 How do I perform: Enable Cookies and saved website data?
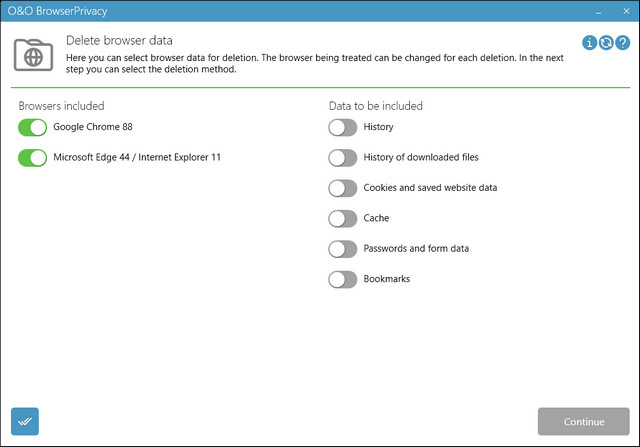point(343,188)
